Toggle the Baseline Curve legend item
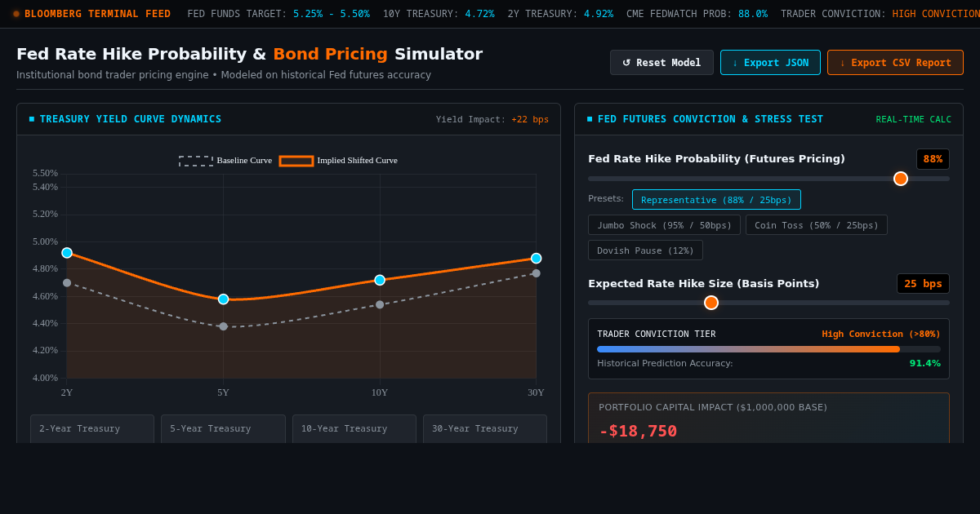This screenshot has width=980, height=514. click(x=225, y=161)
